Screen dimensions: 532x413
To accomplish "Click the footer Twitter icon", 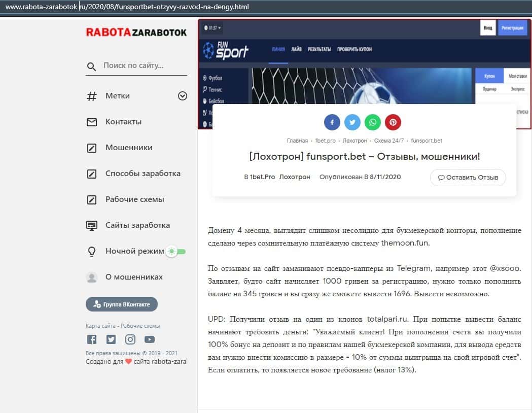I will tap(111, 339).
